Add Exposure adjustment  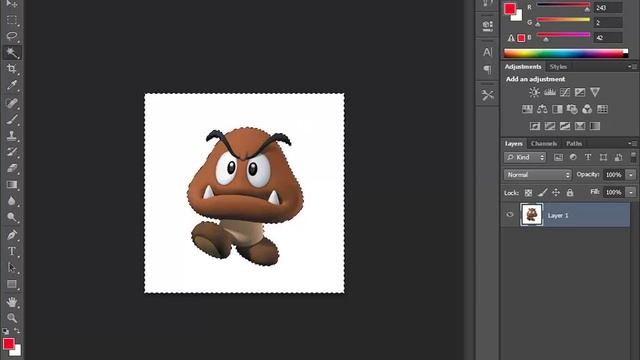click(x=580, y=93)
